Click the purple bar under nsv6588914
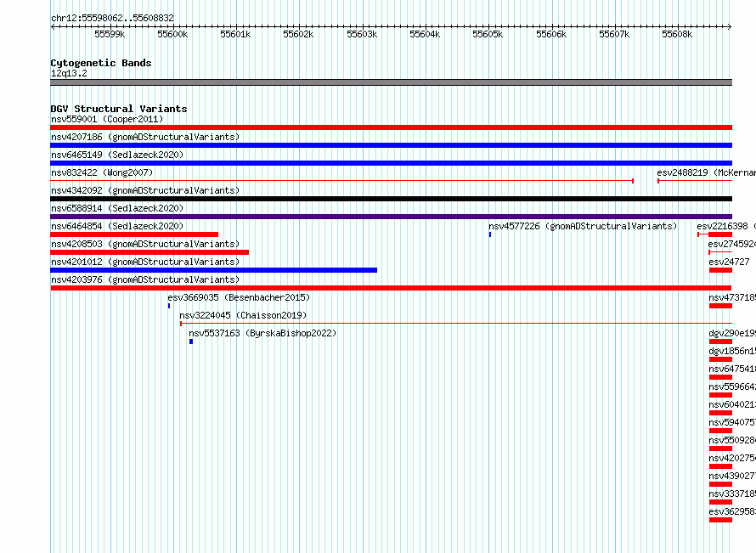The width and height of the screenshot is (756, 553). [391, 217]
